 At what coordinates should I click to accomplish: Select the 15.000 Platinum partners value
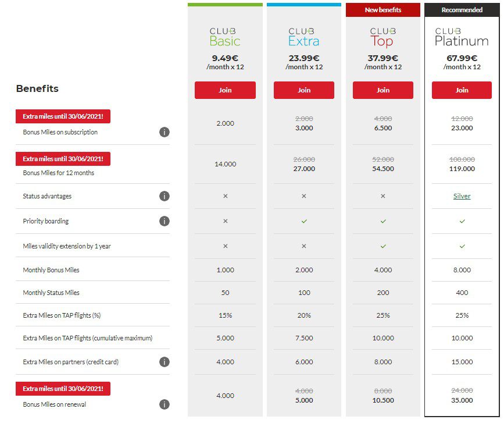coord(462,362)
